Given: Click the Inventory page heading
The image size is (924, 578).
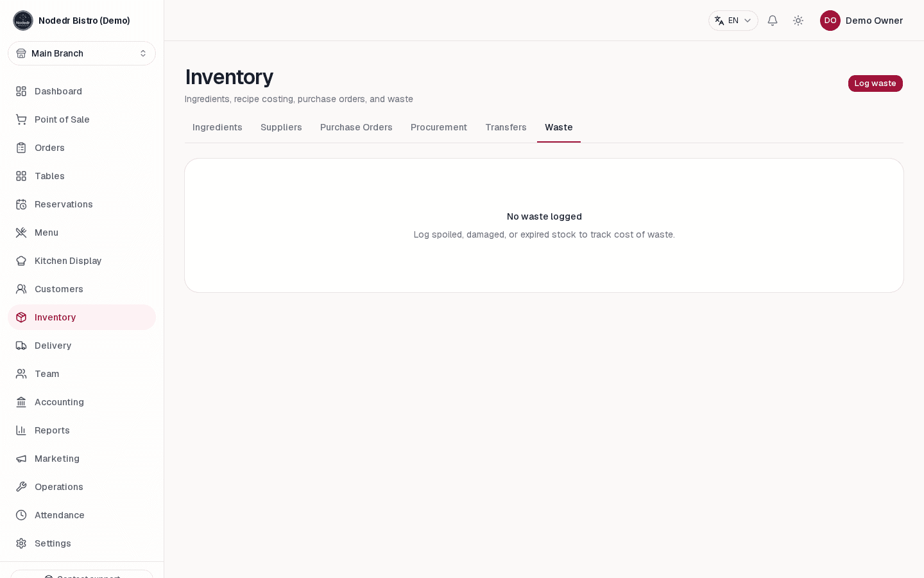Looking at the screenshot, I should 229,77.
